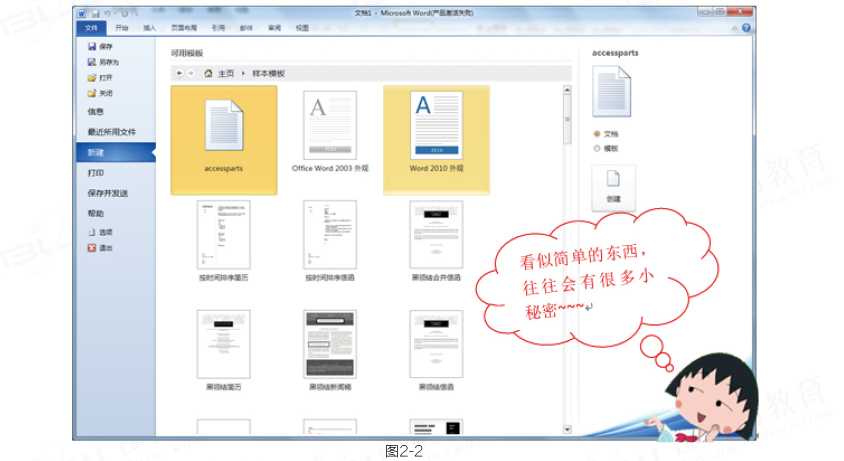
Task: Click the template list scrollbar thumb
Action: 567,120
